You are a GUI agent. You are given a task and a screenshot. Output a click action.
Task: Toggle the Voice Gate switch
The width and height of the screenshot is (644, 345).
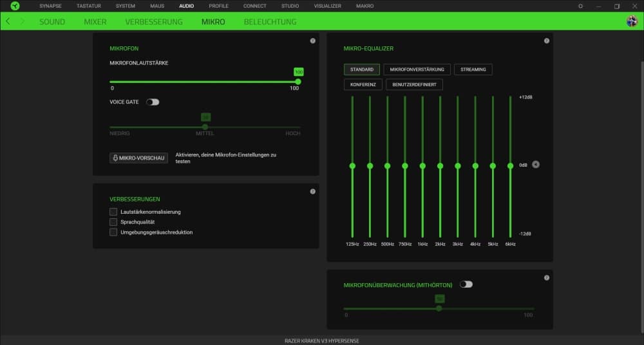153,102
